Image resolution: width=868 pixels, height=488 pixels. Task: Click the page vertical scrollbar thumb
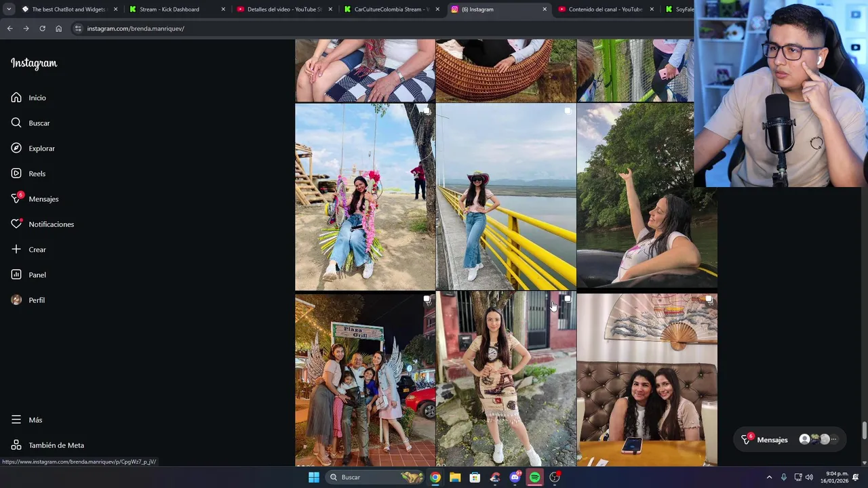[x=864, y=430]
